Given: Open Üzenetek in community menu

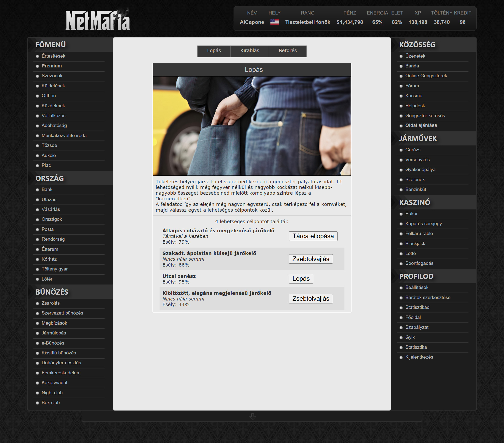Looking at the screenshot, I should click(415, 56).
